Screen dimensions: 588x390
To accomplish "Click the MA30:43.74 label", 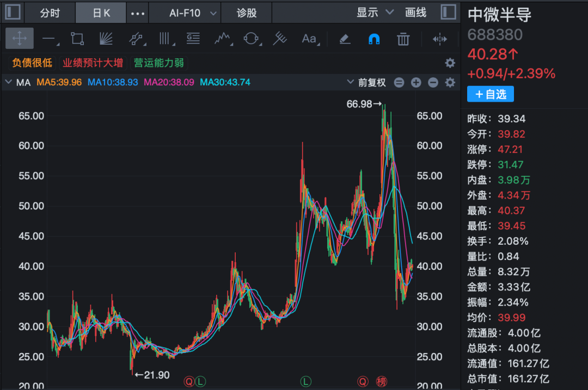I will click(225, 82).
